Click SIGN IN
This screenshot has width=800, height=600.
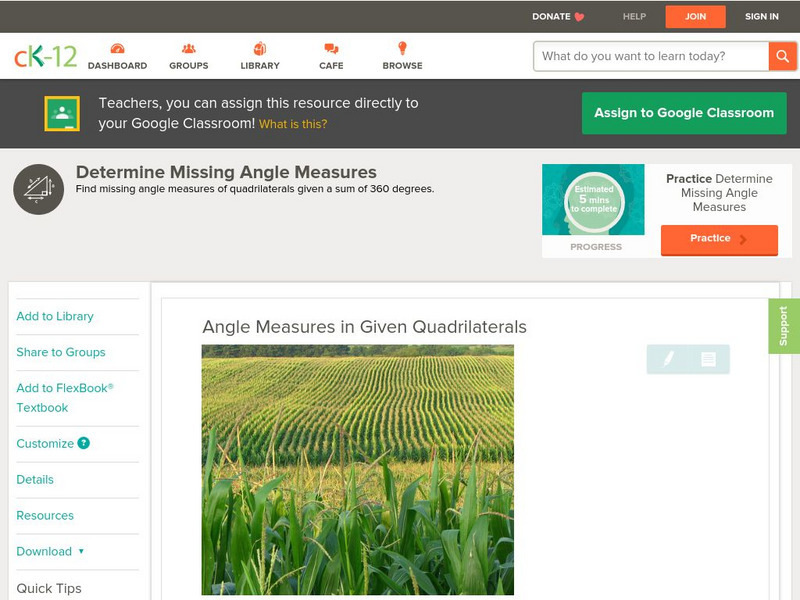click(762, 16)
